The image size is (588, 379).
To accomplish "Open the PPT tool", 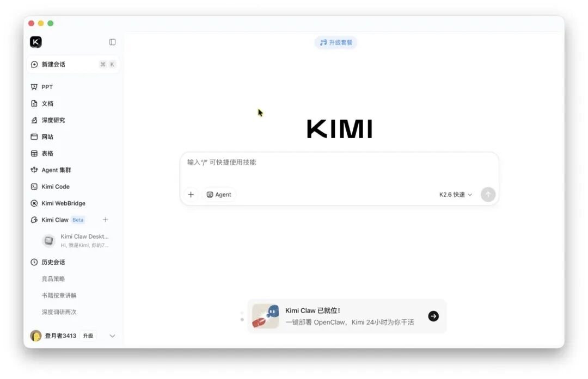I will [x=73, y=87].
